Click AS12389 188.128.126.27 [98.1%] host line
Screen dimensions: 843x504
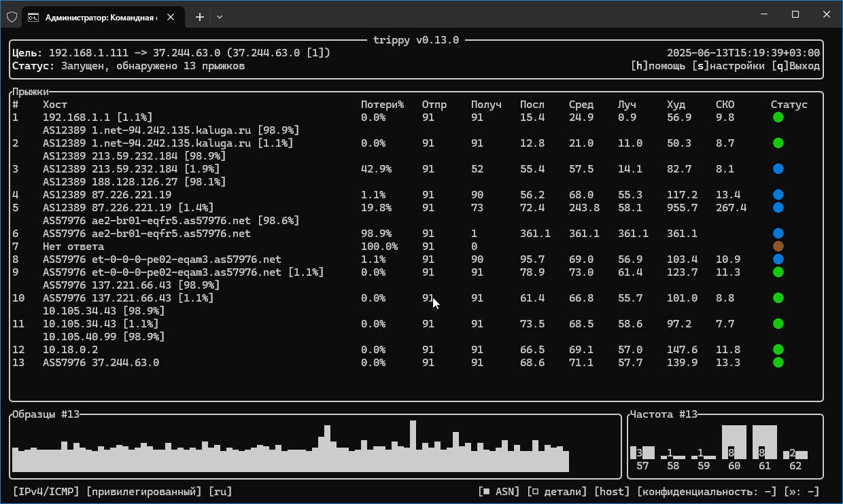pyautogui.click(x=135, y=182)
